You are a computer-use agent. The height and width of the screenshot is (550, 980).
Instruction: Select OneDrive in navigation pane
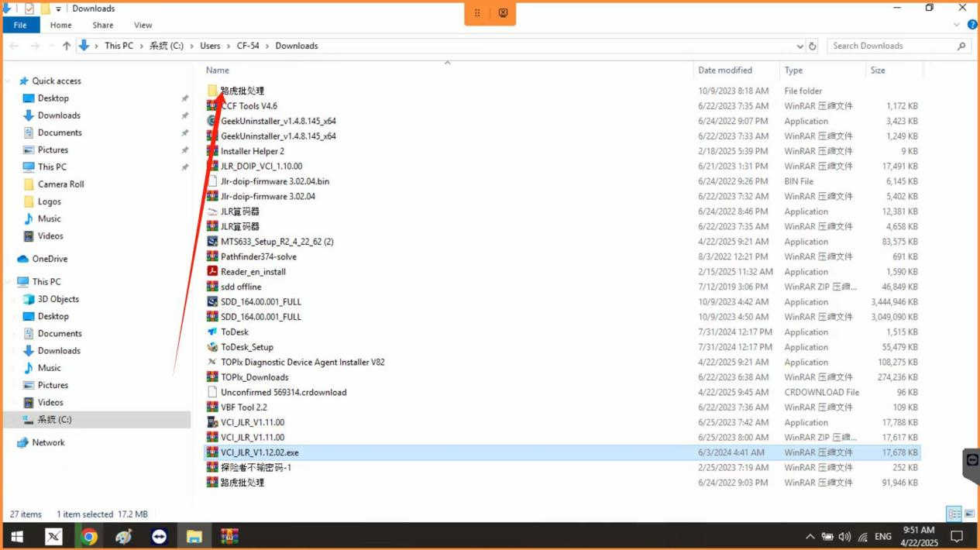[50, 259]
